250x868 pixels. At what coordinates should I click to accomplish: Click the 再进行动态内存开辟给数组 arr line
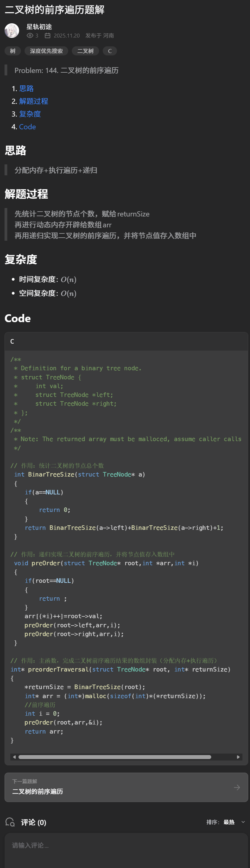(63, 225)
